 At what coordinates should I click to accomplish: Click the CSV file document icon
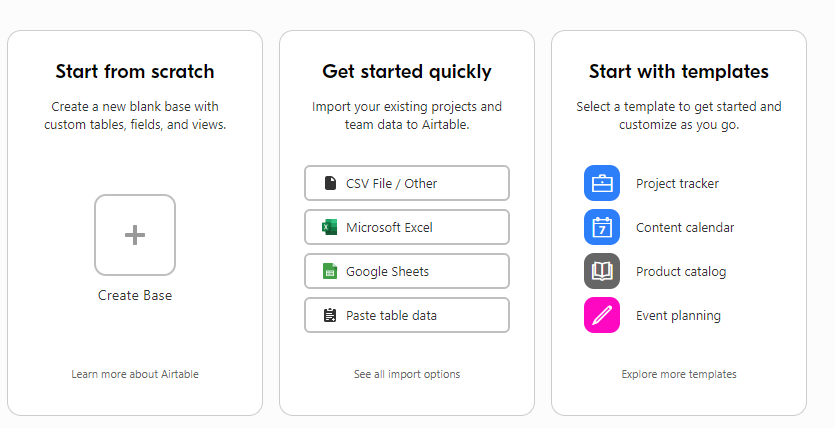330,183
